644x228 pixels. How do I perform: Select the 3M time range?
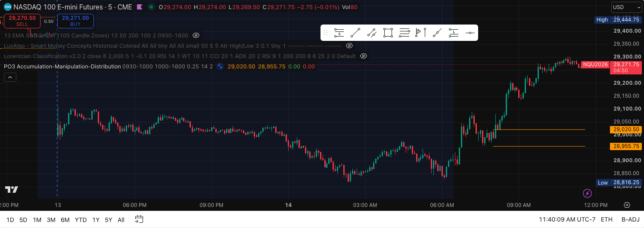coord(51,220)
